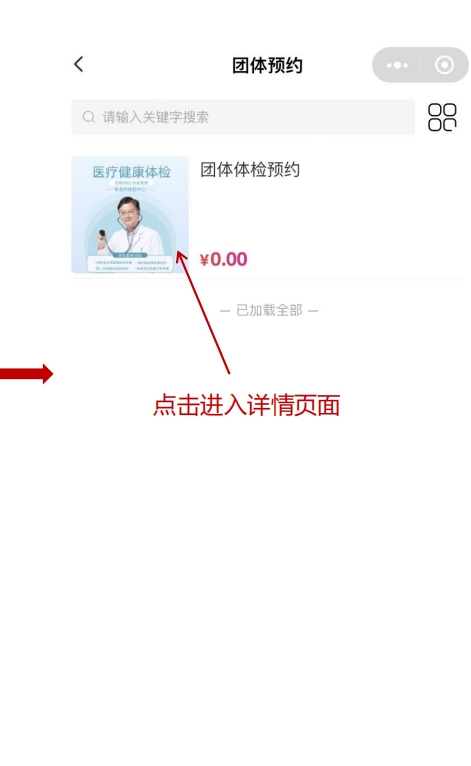Click the capsule button divider area

click(x=421, y=65)
